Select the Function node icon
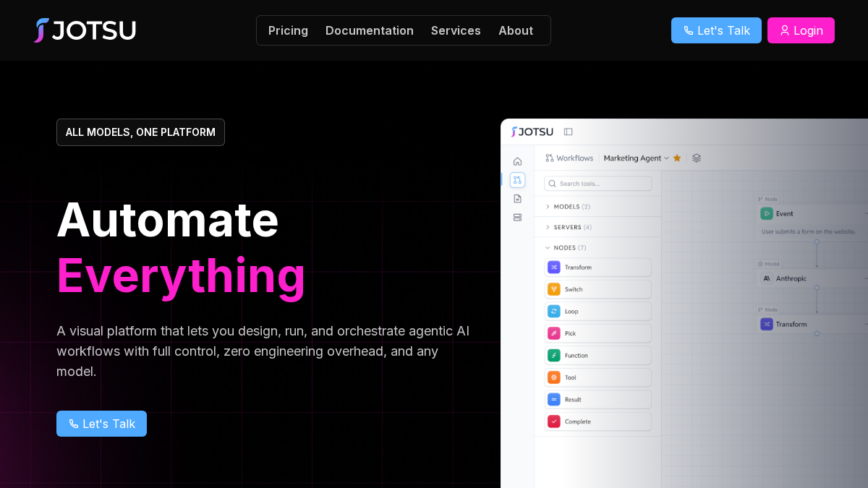Viewport: 868px width, 488px height. pyautogui.click(x=553, y=356)
